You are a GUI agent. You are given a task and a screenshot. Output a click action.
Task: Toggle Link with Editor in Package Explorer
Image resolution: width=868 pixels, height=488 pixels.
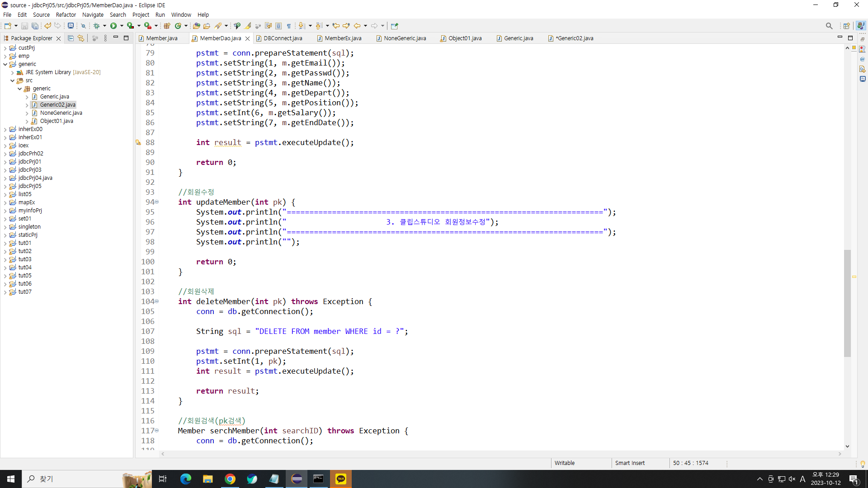click(81, 38)
